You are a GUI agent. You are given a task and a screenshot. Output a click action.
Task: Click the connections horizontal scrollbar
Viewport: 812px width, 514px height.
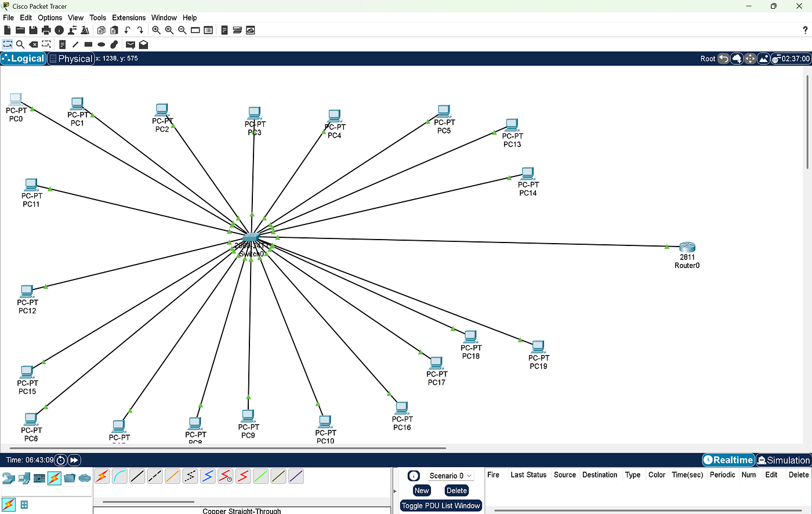click(x=148, y=502)
